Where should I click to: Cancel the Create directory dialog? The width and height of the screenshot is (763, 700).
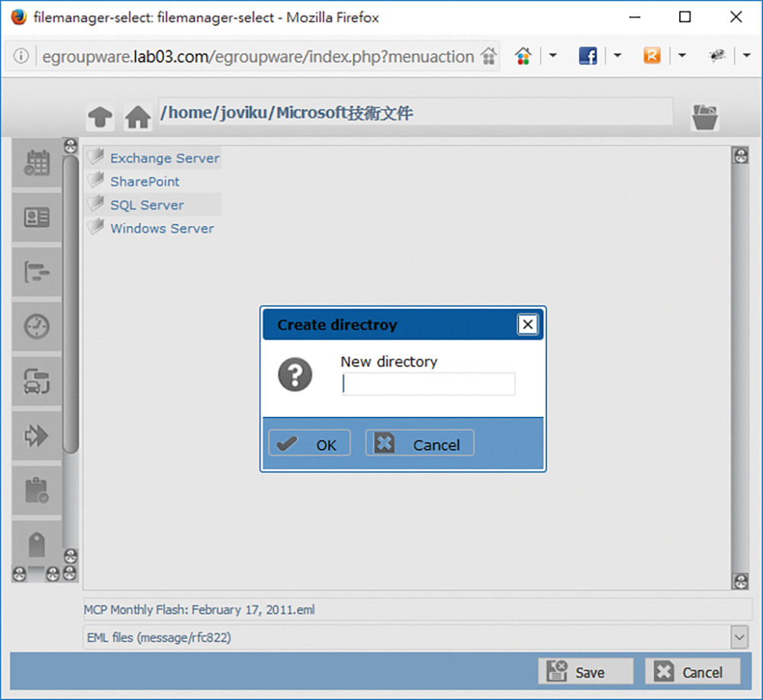[x=420, y=443]
